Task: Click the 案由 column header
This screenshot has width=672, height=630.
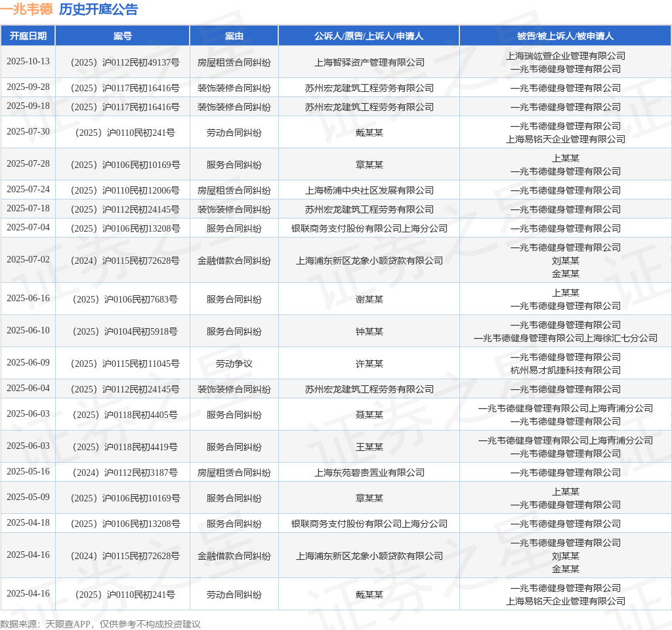Action: coord(234,36)
